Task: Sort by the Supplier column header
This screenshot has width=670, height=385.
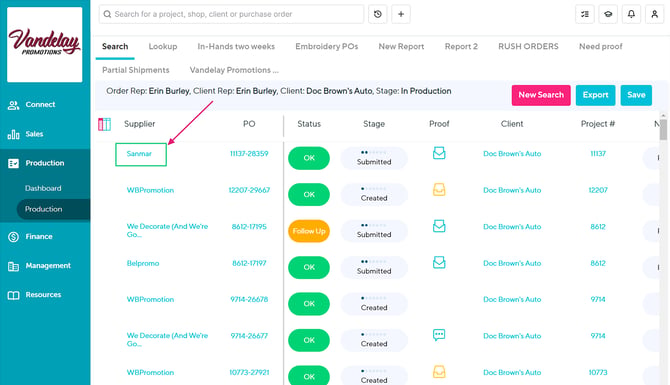Action: click(139, 124)
